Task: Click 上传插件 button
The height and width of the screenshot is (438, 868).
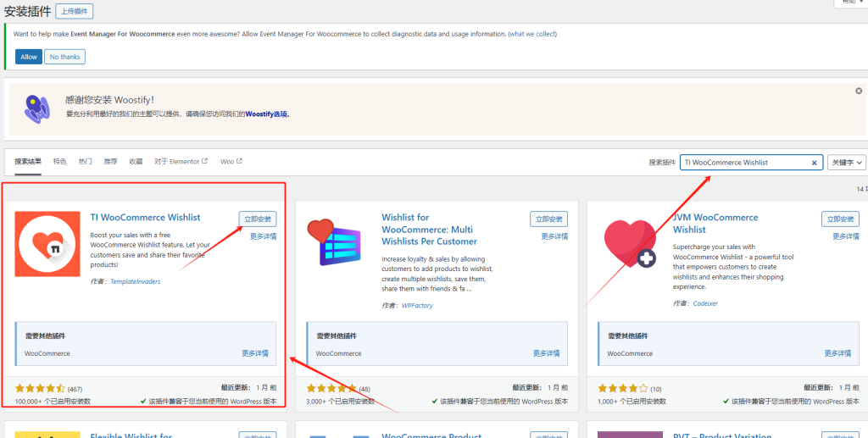Action: pyautogui.click(x=75, y=12)
